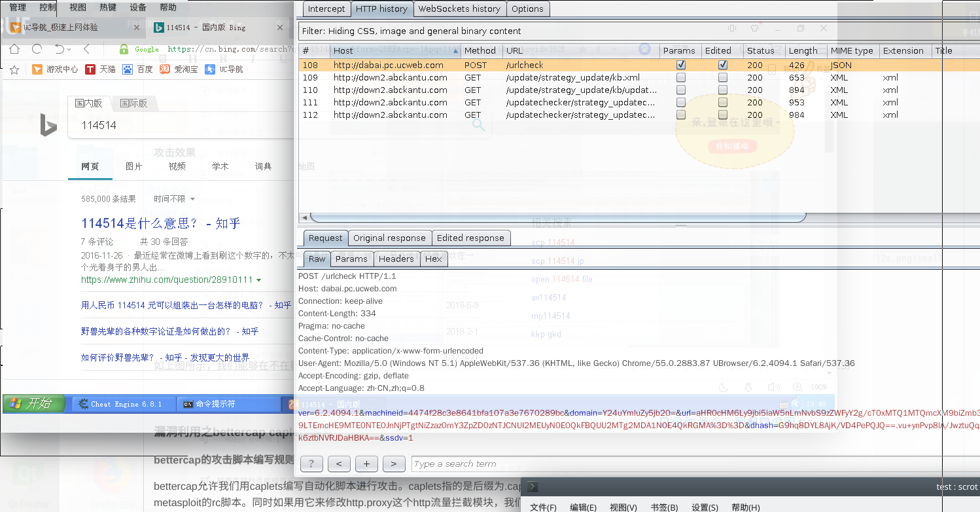Click the ? search help button

[311, 464]
